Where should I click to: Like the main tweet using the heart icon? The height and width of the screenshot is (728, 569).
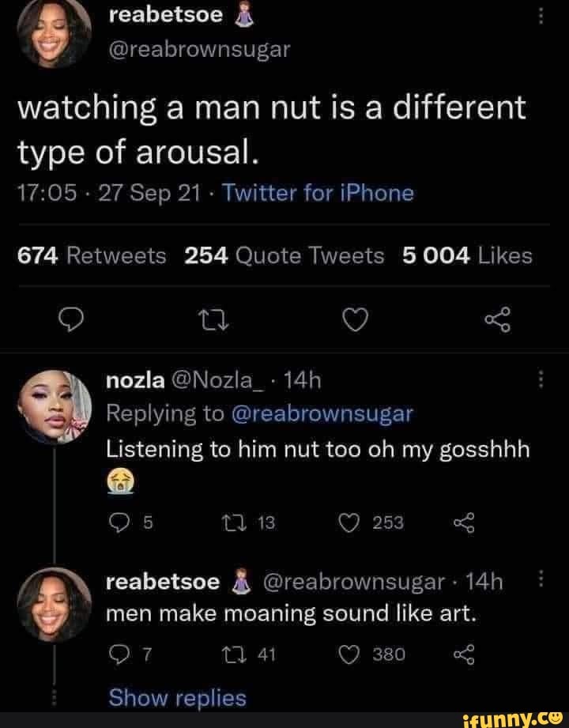coord(356,319)
